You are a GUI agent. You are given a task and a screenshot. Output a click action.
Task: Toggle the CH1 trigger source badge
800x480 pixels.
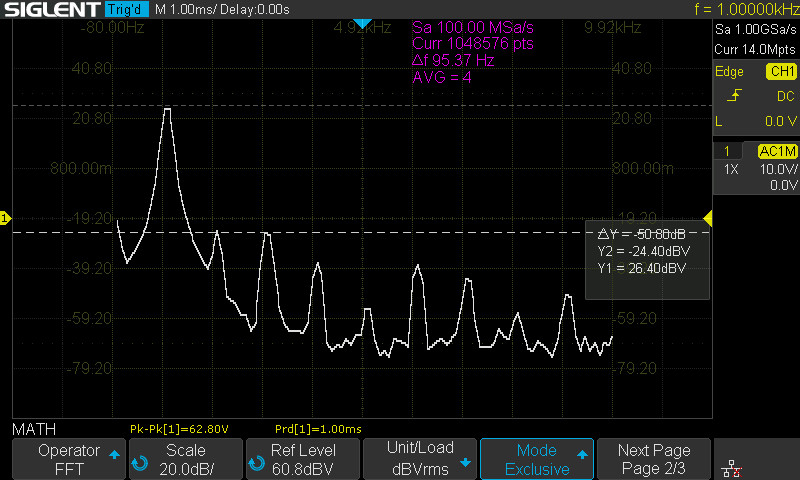point(782,71)
